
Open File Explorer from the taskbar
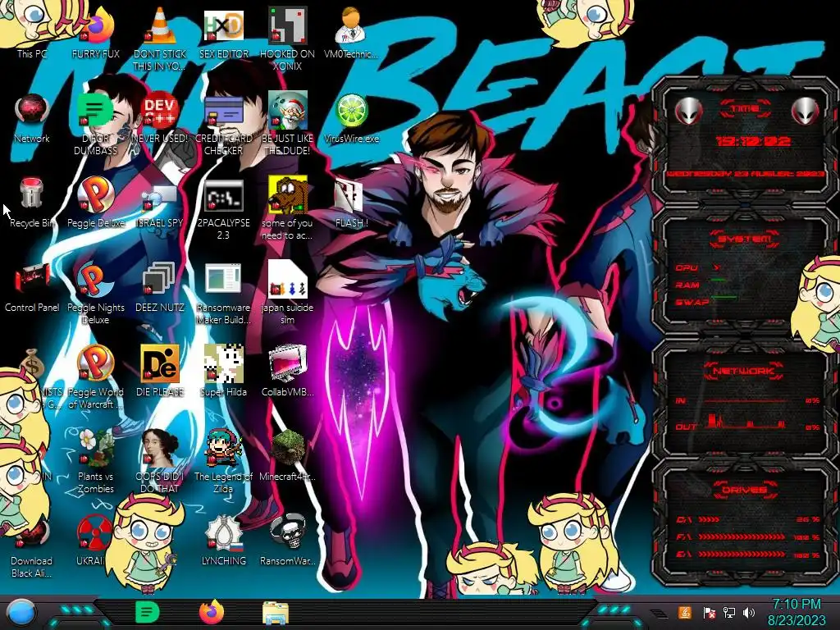click(276, 613)
